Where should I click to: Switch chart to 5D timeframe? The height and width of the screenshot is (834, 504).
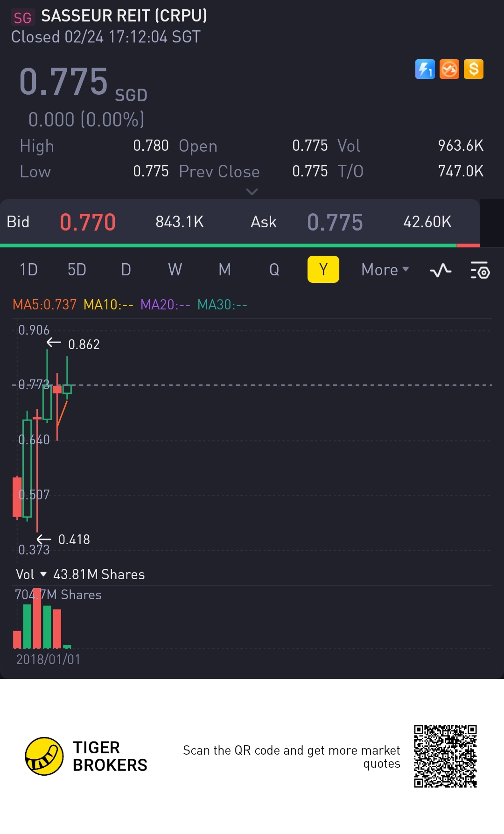77,270
